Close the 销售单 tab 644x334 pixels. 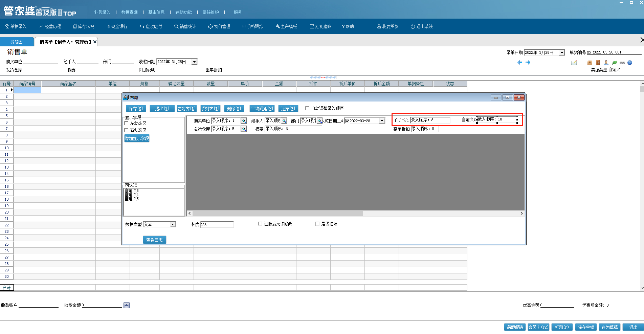pyautogui.click(x=95, y=42)
